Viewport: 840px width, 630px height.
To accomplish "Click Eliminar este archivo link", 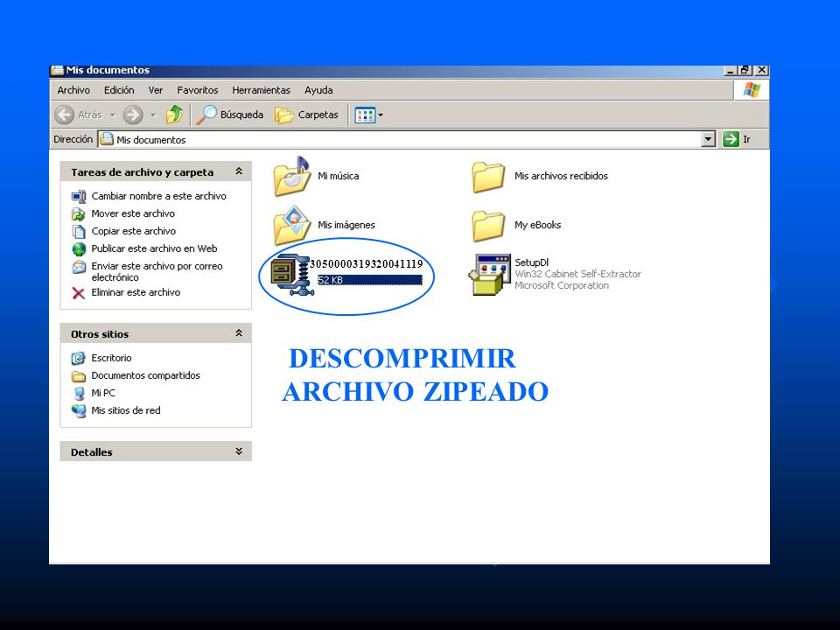I will click(136, 292).
